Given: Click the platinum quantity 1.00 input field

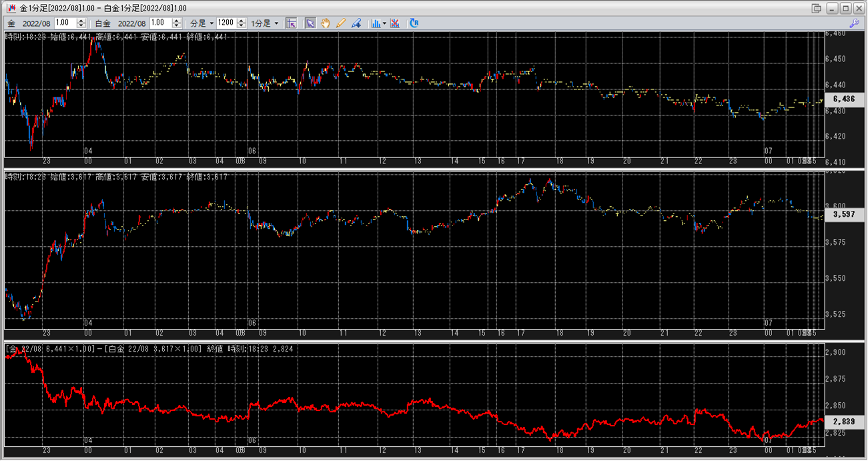Looking at the screenshot, I should point(161,23).
